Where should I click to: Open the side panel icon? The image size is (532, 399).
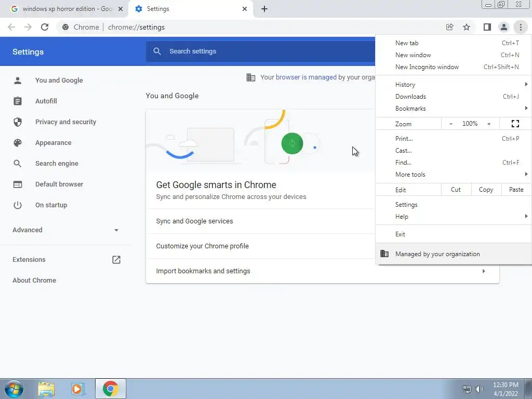tap(487, 27)
